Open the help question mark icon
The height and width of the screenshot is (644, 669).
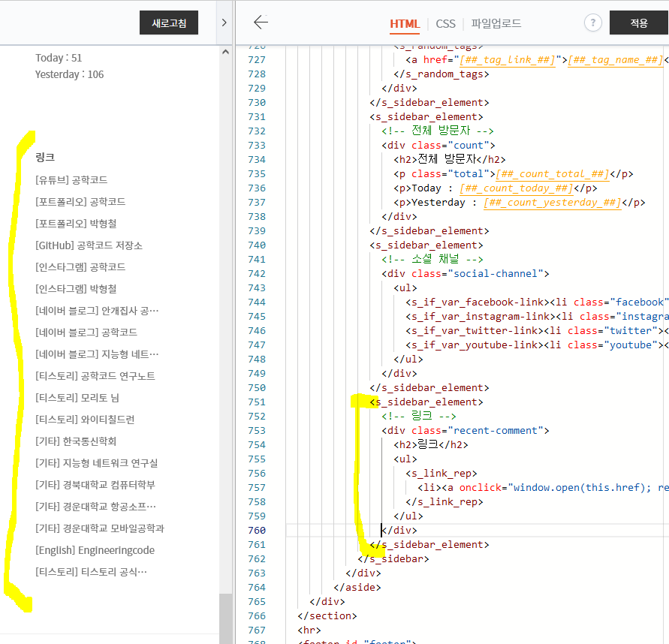592,23
